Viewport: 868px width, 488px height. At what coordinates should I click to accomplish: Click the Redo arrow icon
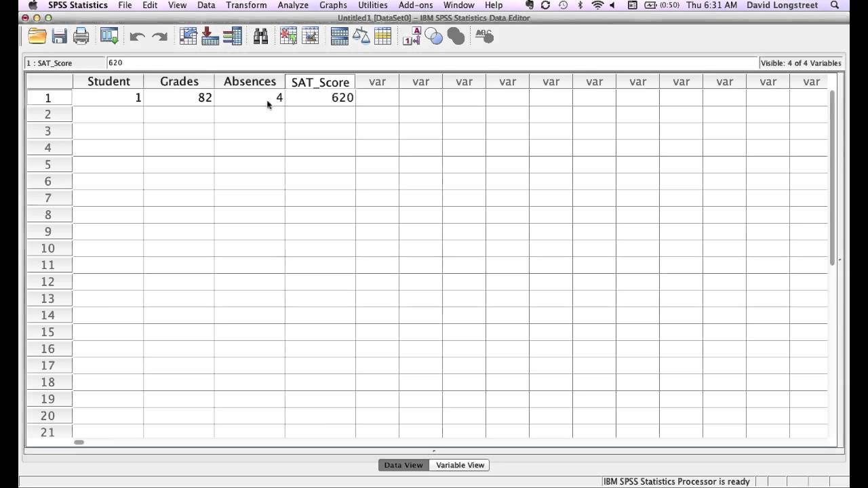coord(159,37)
